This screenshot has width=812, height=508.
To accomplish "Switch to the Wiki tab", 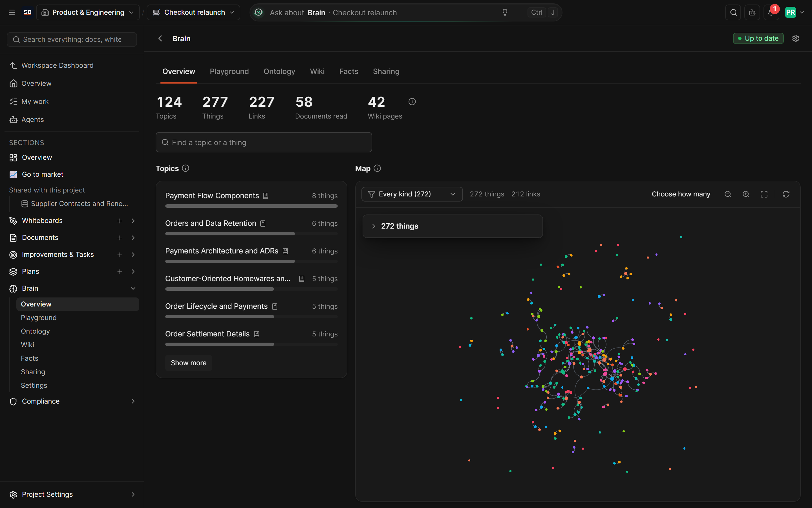I will click(x=317, y=71).
